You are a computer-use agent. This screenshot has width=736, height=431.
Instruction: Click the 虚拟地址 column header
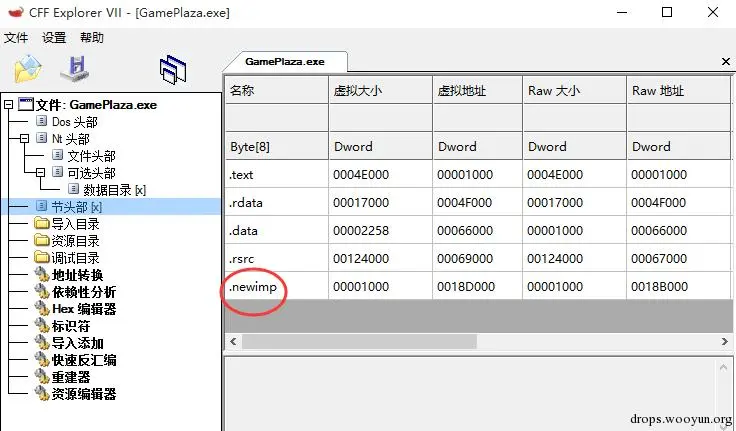pos(477,90)
